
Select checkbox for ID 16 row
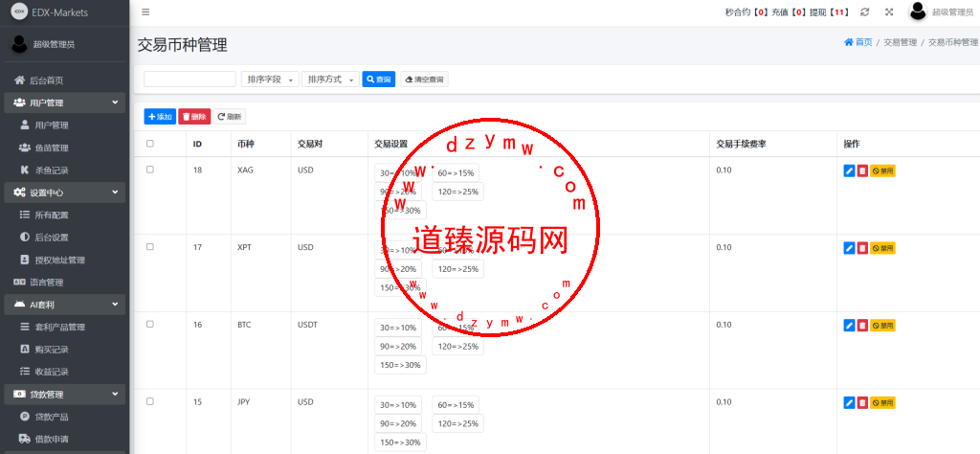coord(150,324)
